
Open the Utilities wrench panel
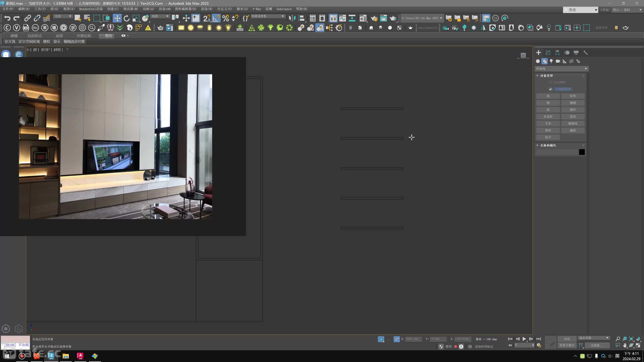pyautogui.click(x=585, y=53)
